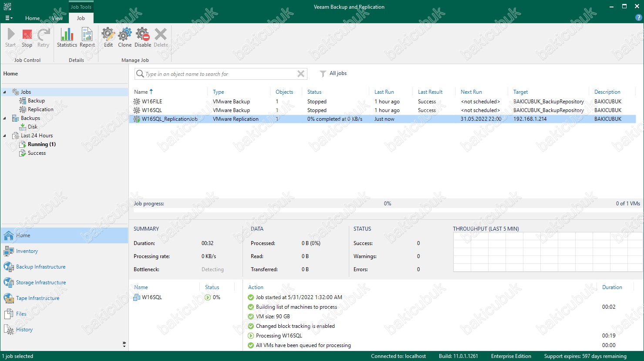This screenshot has height=361, width=644.
Task: Open the All jobs filter
Action: point(334,73)
